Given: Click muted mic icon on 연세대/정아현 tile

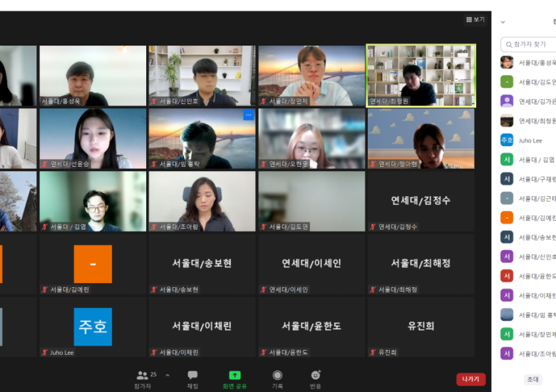Looking at the screenshot, I should tap(373, 164).
